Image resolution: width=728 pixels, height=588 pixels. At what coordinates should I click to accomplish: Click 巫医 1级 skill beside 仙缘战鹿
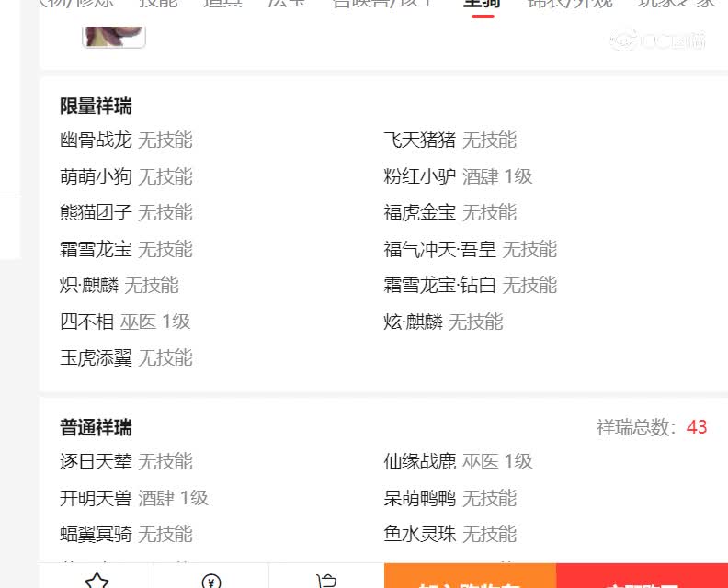click(x=497, y=462)
